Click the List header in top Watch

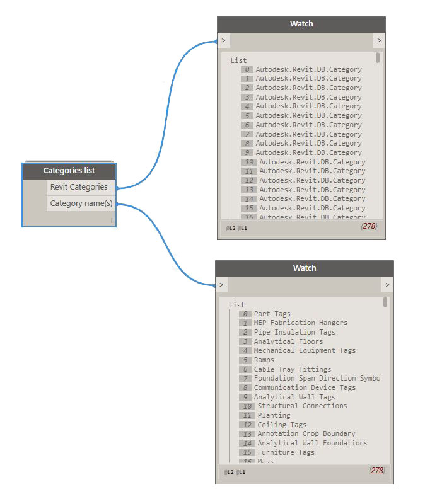click(x=239, y=60)
